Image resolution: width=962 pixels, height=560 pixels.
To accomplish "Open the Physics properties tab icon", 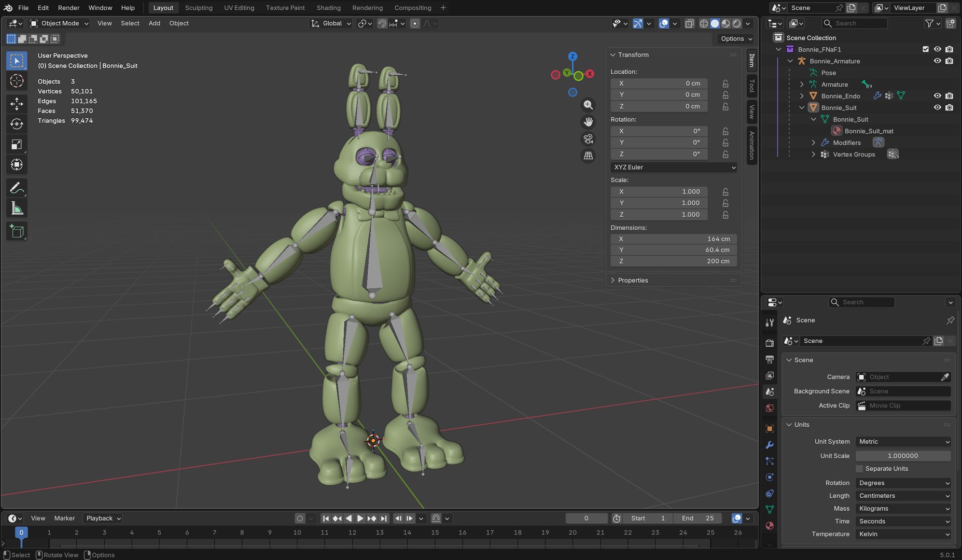I will tap(770, 477).
